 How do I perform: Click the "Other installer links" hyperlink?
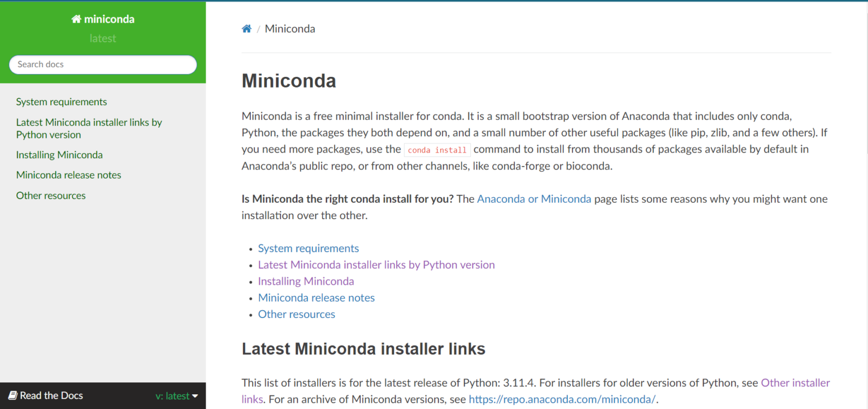pyautogui.click(x=795, y=382)
